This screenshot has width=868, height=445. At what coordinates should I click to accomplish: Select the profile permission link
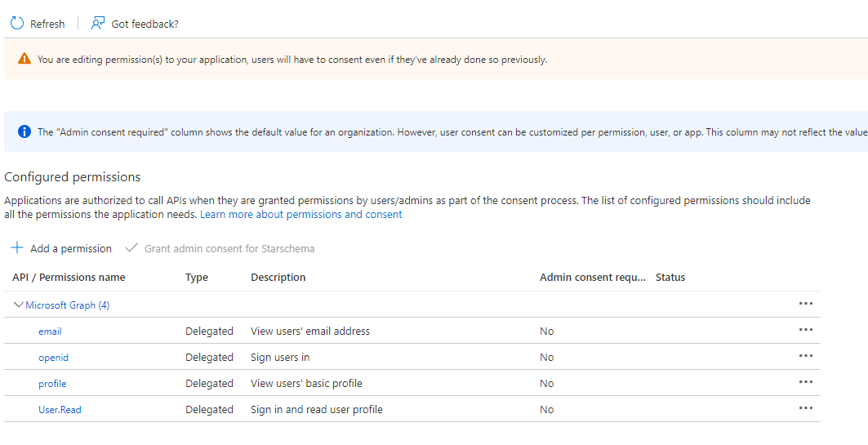click(52, 384)
